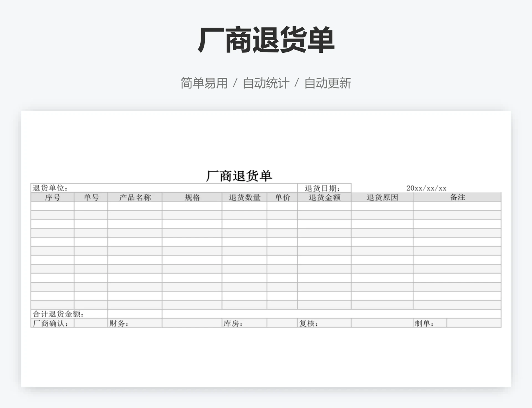Click the 序号 column header
This screenshot has height=408, width=532.
pyautogui.click(x=53, y=198)
